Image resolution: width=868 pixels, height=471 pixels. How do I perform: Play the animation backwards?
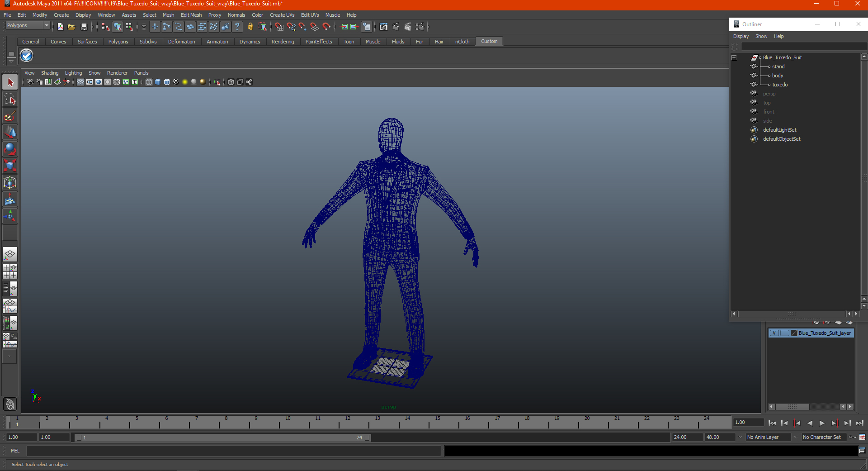coord(810,423)
